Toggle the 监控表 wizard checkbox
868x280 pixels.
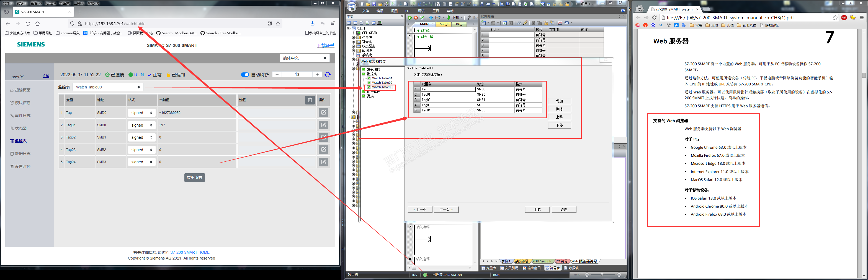[x=364, y=74]
